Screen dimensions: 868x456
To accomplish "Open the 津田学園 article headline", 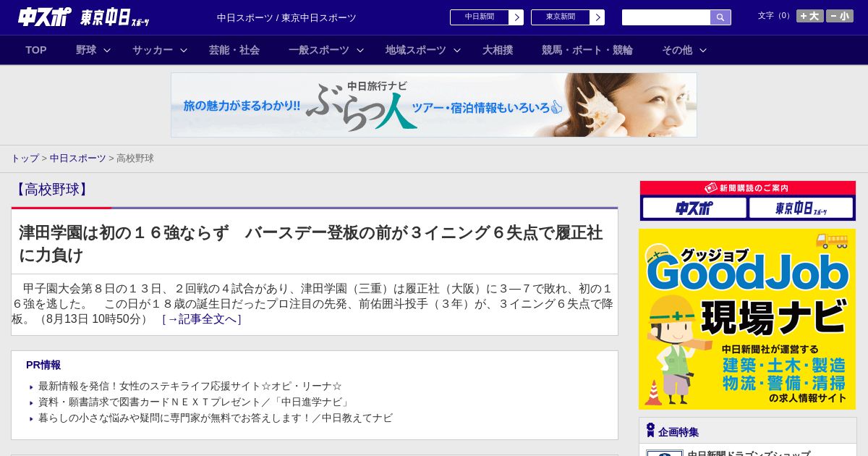I will [x=311, y=243].
